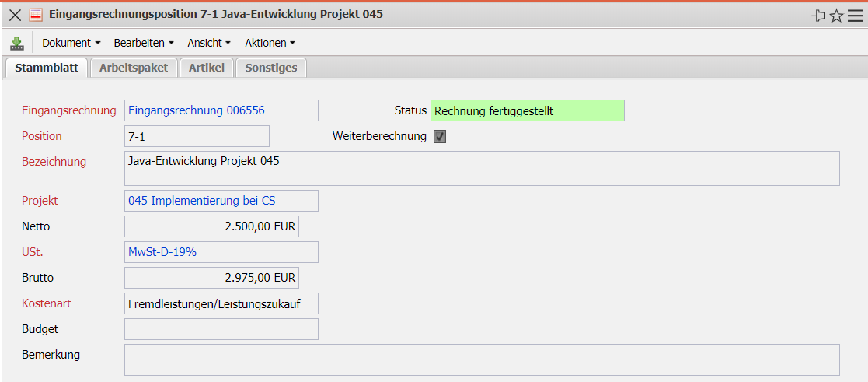Image resolution: width=868 pixels, height=382 pixels.
Task: Toggle the Weiterberechnung checkbox
Action: 440,137
